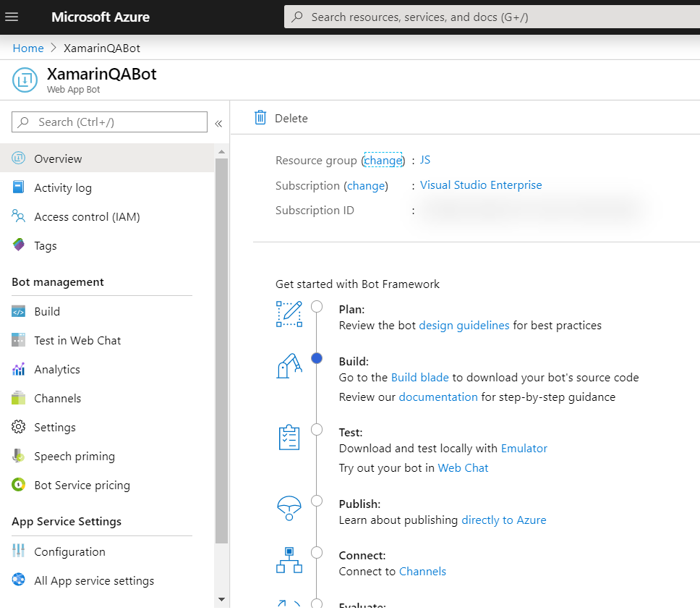Focus the sidebar Search (Ctrl+/) field

109,122
